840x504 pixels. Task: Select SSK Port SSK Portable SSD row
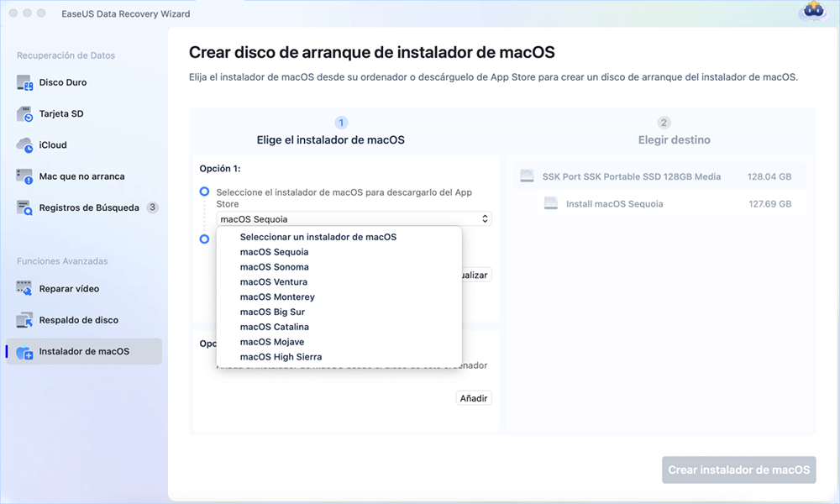tap(659, 176)
